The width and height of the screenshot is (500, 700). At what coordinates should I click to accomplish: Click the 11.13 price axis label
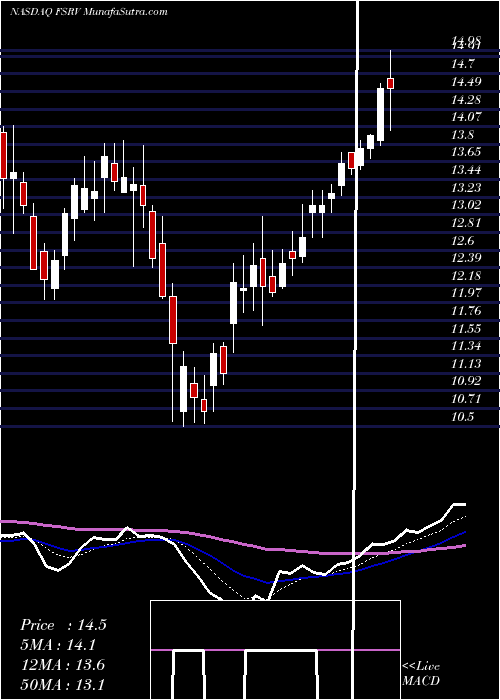click(466, 364)
